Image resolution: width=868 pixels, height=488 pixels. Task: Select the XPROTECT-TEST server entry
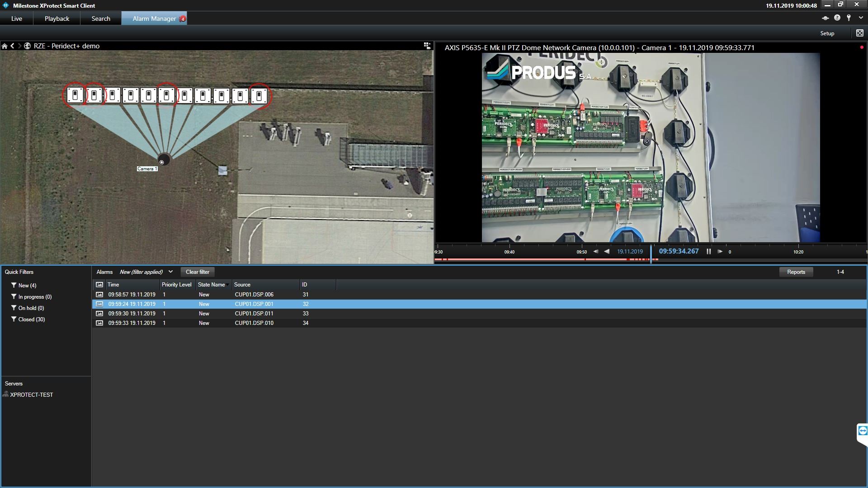[28, 394]
